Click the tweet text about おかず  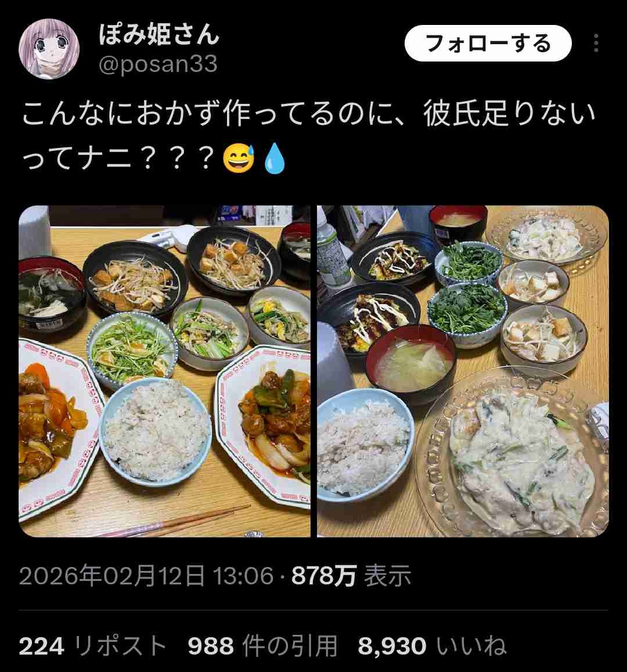[308, 136]
